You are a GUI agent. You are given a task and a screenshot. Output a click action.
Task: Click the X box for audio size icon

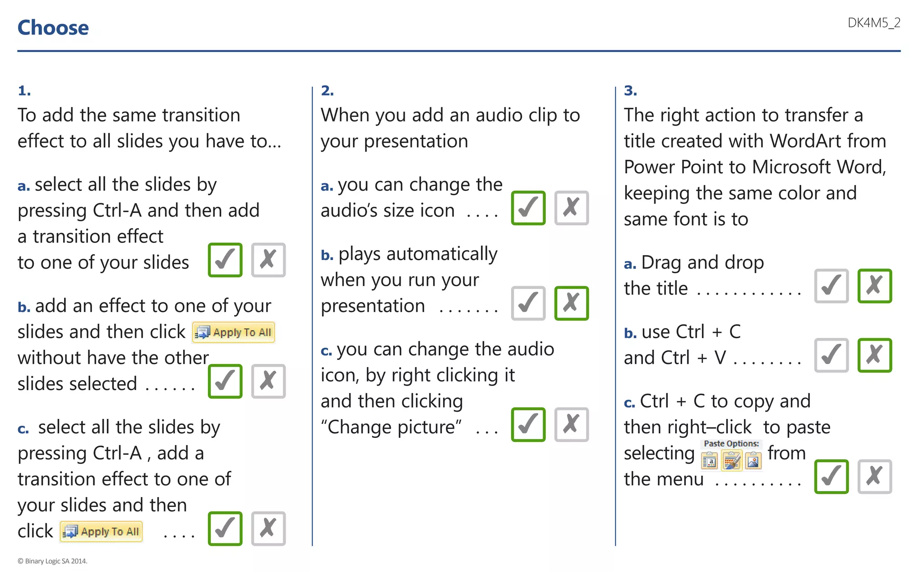[572, 208]
